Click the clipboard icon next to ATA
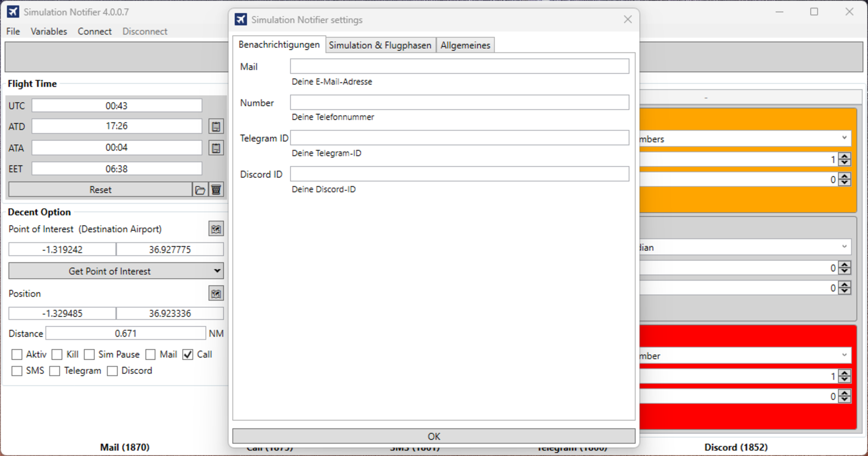Image resolution: width=868 pixels, height=456 pixels. click(x=216, y=148)
